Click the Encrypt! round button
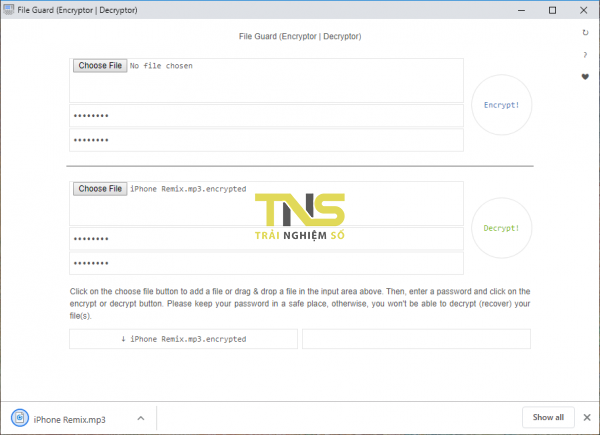Image resolution: width=600 pixels, height=435 pixels. pyautogui.click(x=501, y=105)
